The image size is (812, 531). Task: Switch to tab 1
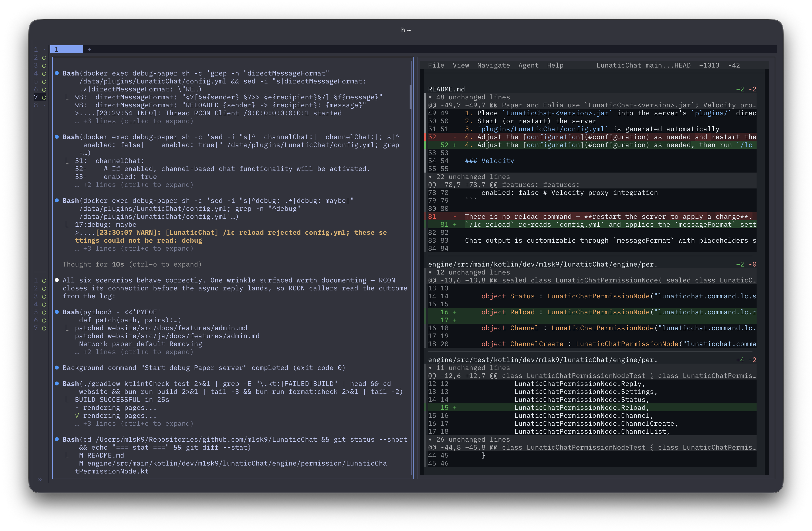pyautogui.click(x=66, y=49)
